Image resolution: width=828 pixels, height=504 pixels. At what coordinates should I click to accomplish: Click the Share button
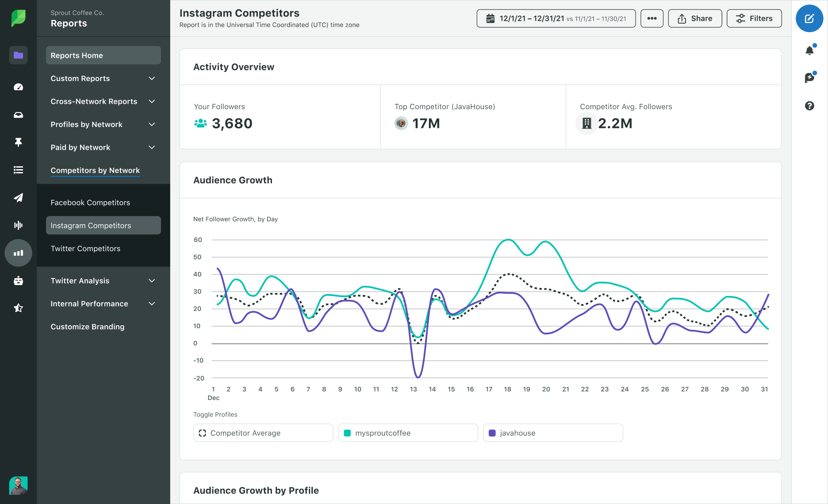tap(695, 18)
